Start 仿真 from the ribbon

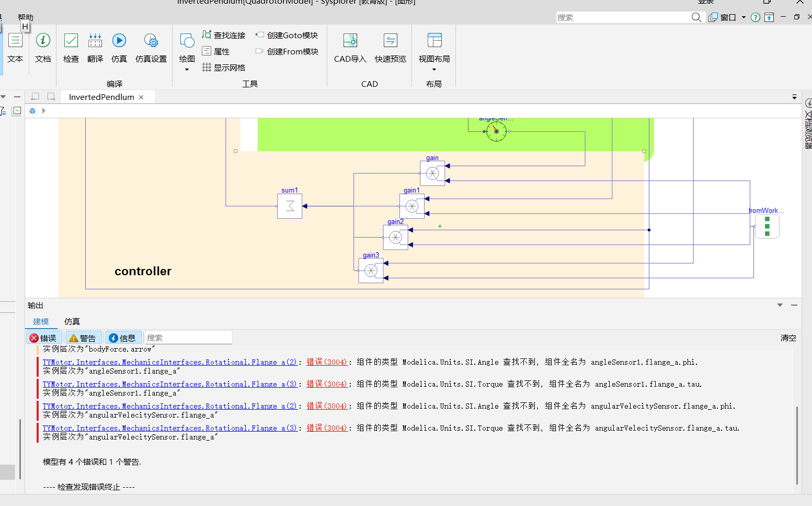click(119, 48)
